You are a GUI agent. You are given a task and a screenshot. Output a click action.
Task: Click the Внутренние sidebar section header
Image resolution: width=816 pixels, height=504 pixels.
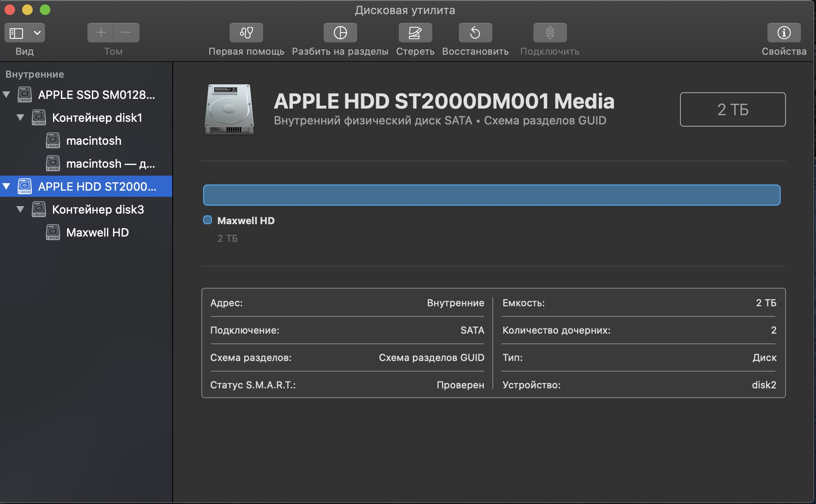point(35,74)
